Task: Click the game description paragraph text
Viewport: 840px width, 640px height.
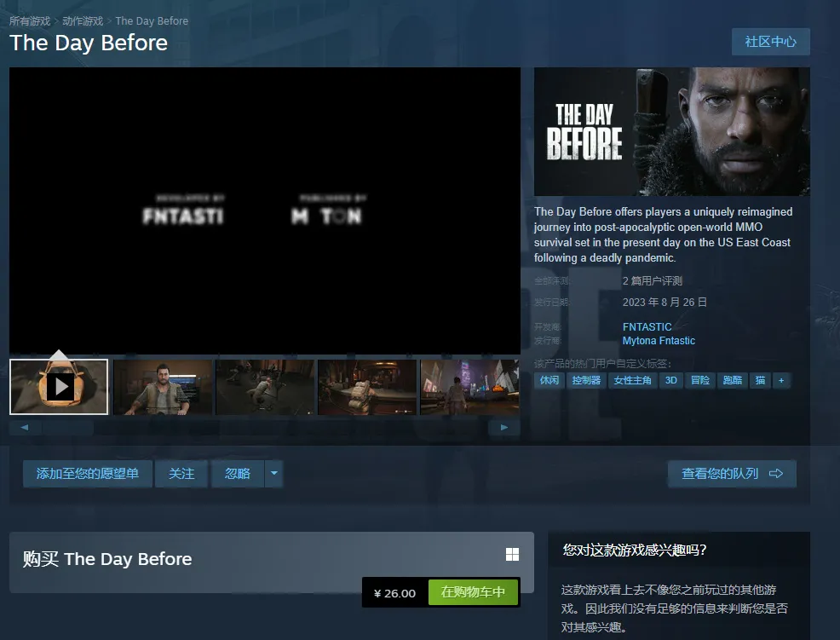Action: [x=663, y=234]
